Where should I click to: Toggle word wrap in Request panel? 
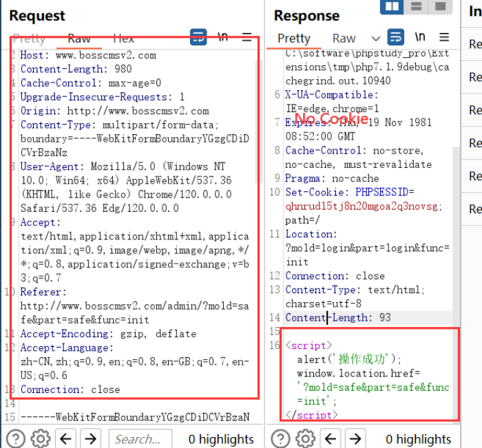198,37
